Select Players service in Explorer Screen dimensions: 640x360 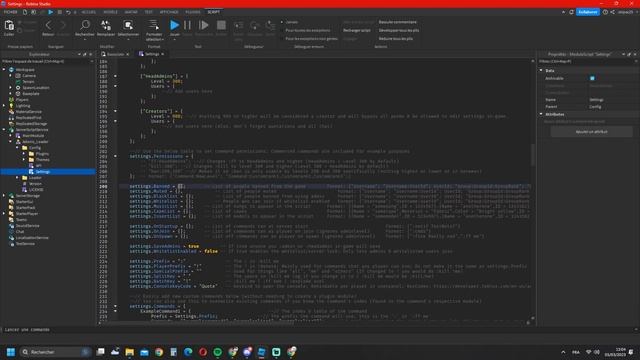click(22, 100)
